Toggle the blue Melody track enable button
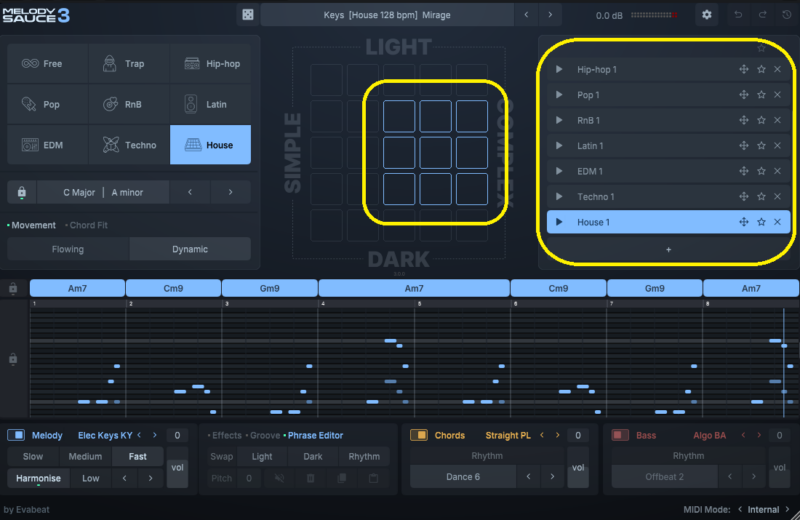 click(x=16, y=435)
